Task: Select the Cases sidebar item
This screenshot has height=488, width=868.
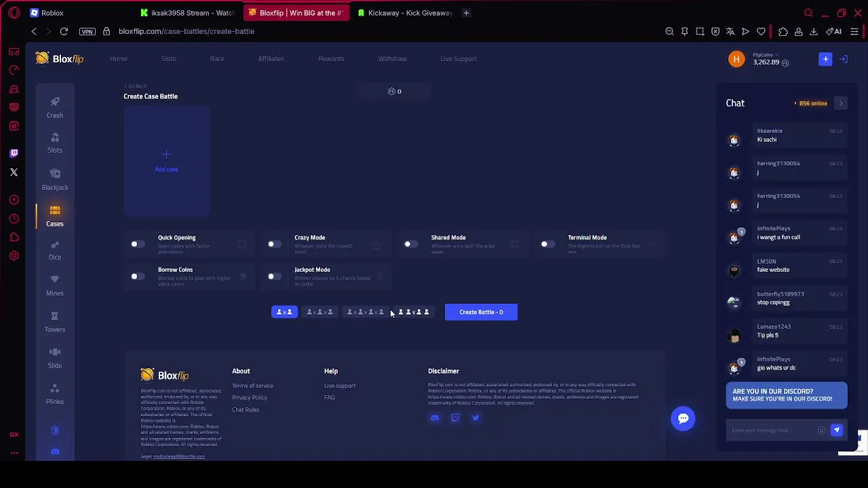Action: (55, 216)
